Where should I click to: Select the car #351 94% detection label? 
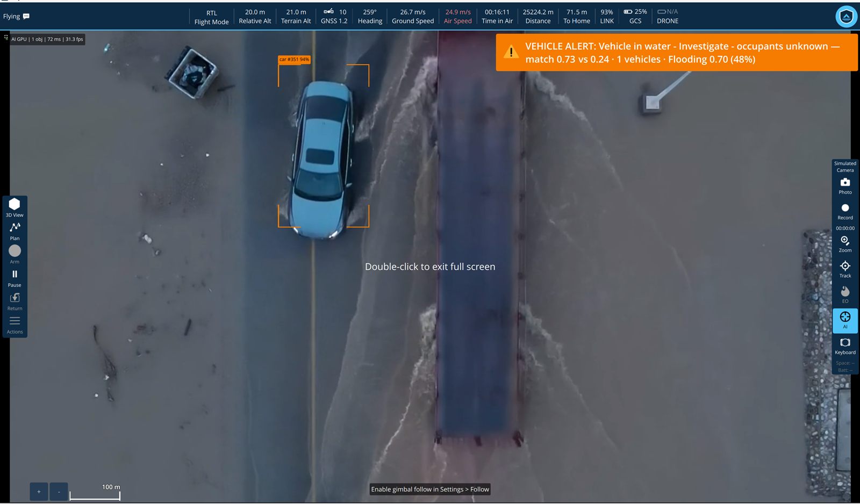(x=294, y=60)
